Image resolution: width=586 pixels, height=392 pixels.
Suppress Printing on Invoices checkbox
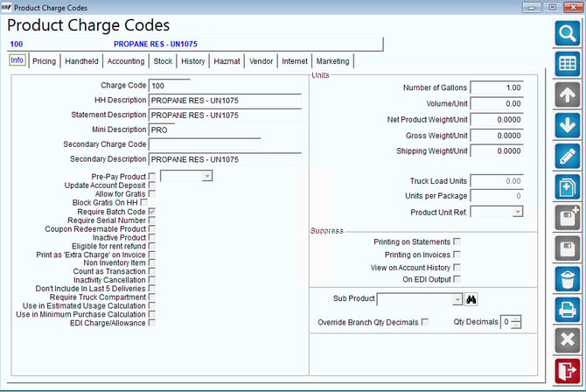(x=457, y=255)
